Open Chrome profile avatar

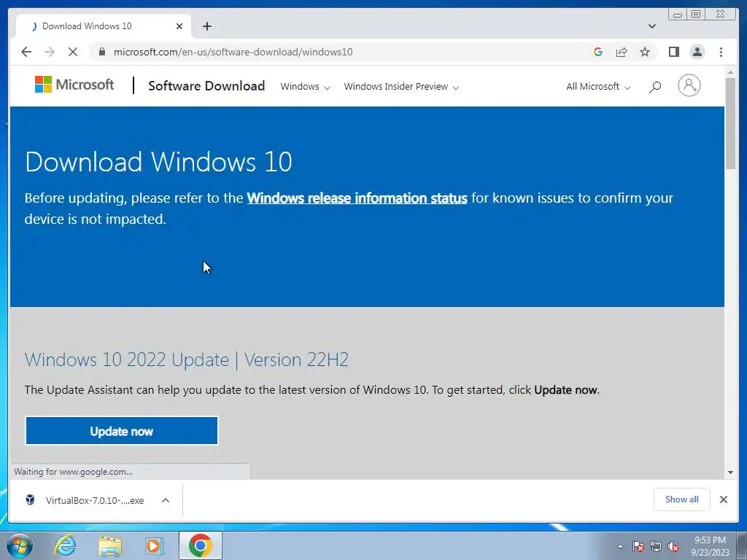697,52
